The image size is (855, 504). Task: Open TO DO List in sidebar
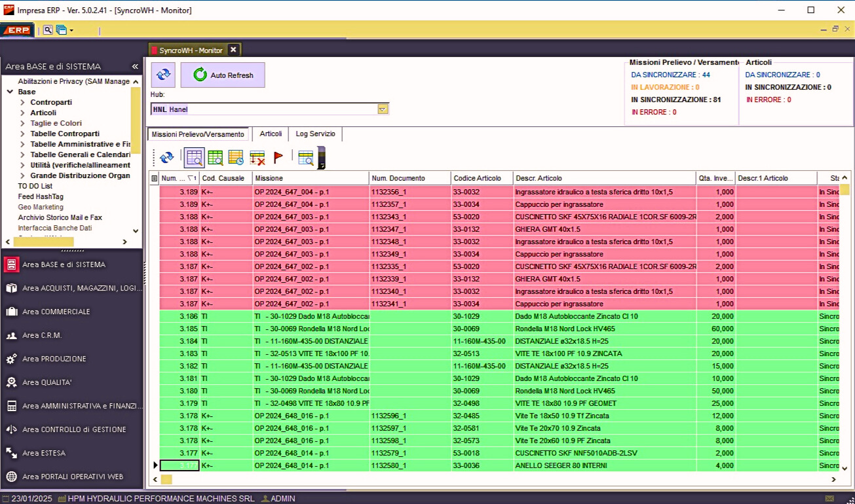pyautogui.click(x=35, y=186)
